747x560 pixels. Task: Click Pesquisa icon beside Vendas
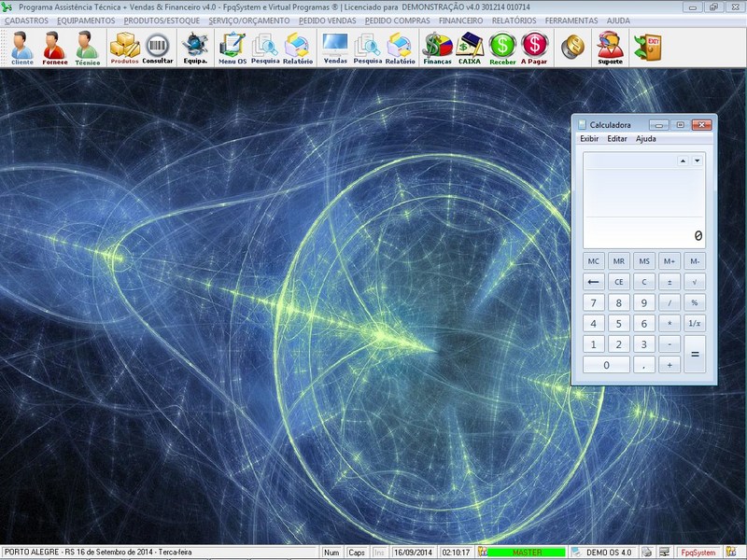(367, 48)
